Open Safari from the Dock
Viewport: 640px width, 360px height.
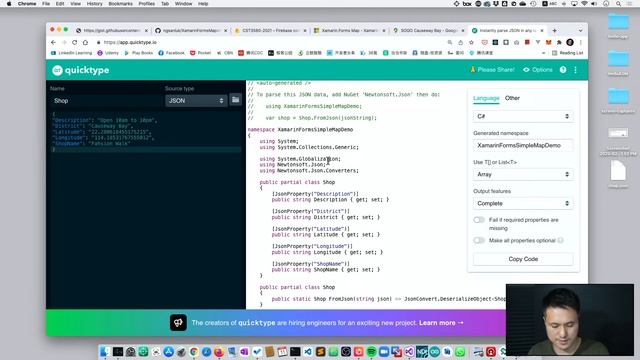(x=207, y=351)
